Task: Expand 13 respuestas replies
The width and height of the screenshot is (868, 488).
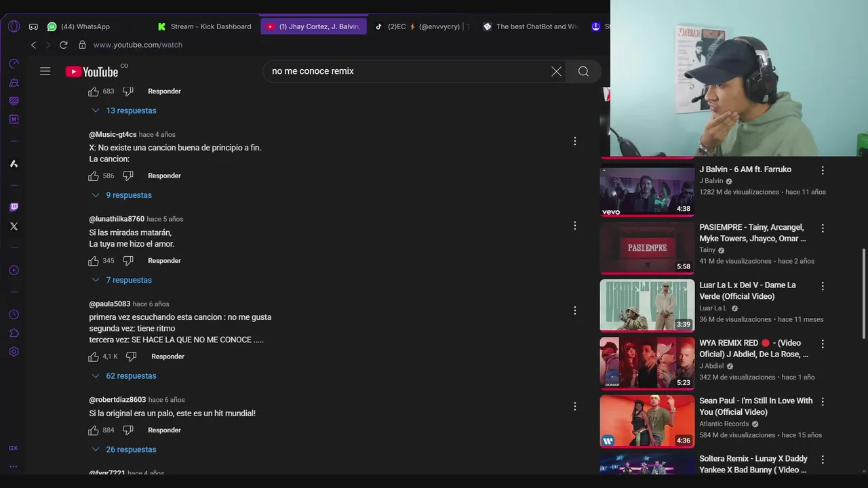Action: pyautogui.click(x=124, y=110)
